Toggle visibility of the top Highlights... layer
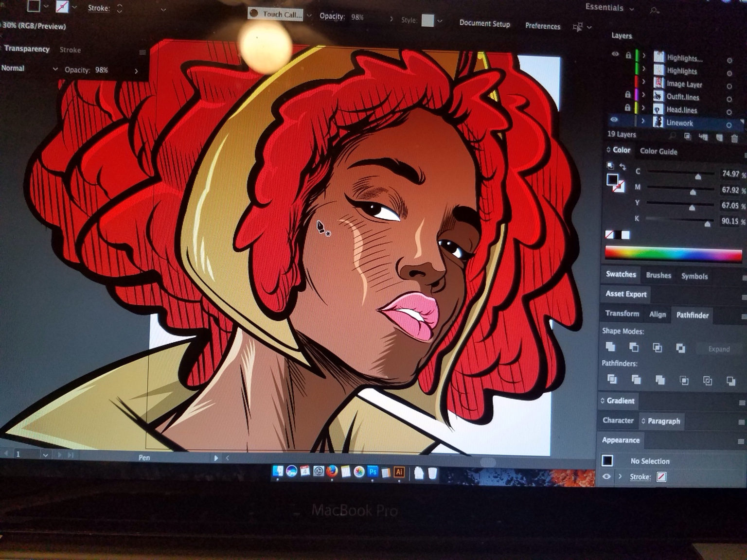The image size is (747, 560). coord(615,54)
